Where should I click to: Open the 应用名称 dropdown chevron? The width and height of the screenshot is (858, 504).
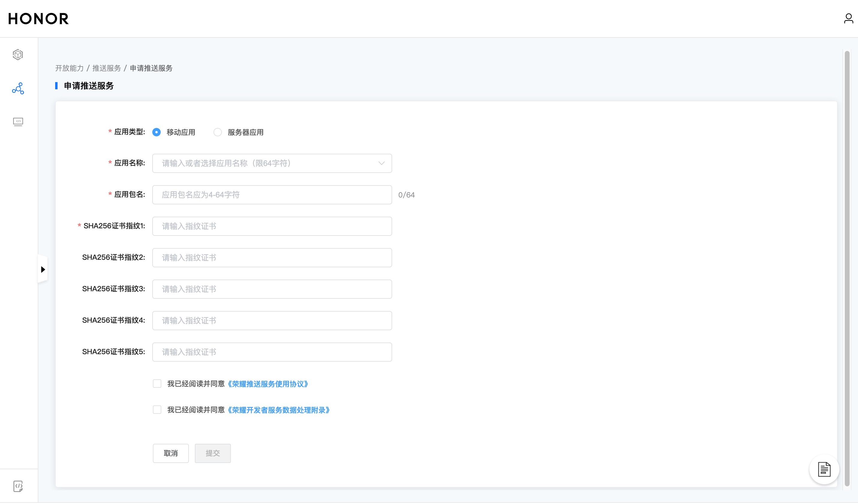point(381,163)
